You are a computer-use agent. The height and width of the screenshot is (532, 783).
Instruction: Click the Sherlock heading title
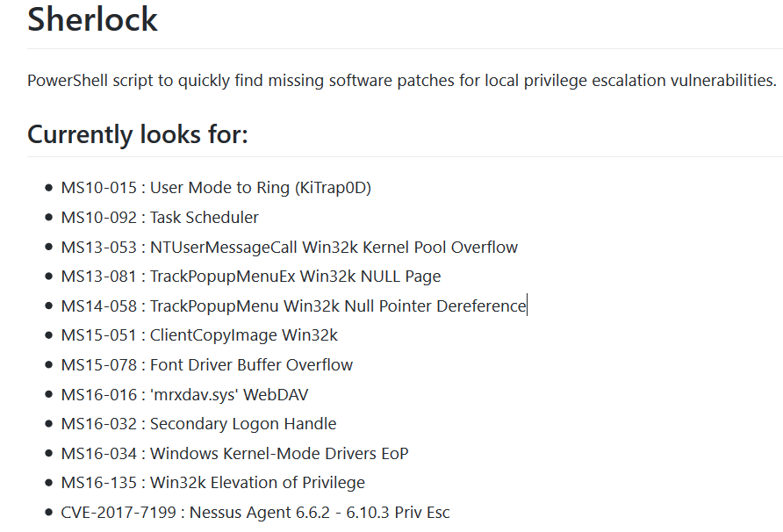point(92,20)
